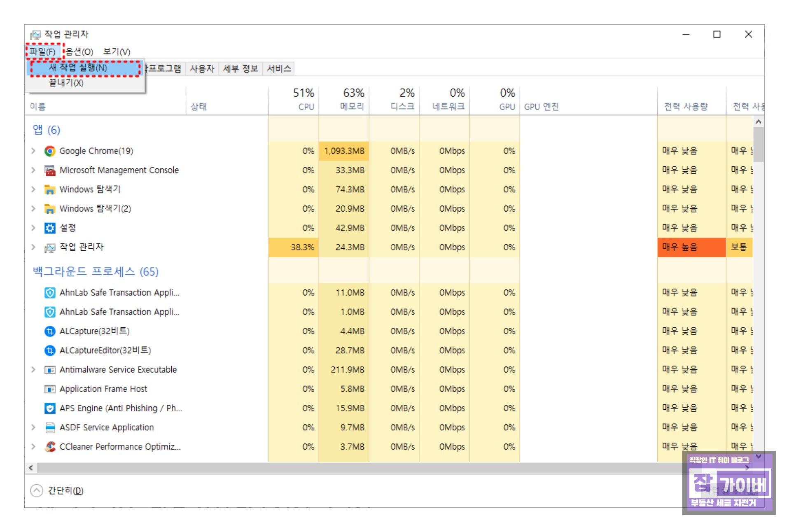The width and height of the screenshot is (789, 532).
Task: Expand the ASDF Service Application row
Action: pos(33,427)
